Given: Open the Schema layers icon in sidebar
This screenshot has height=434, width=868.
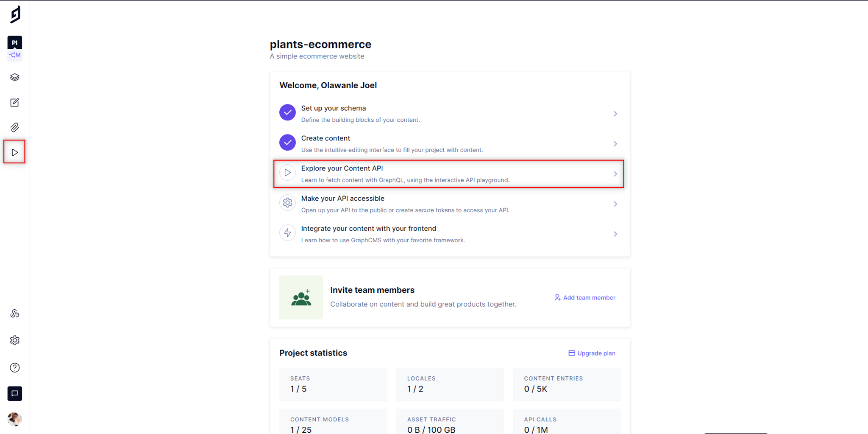Looking at the screenshot, I should (15, 77).
